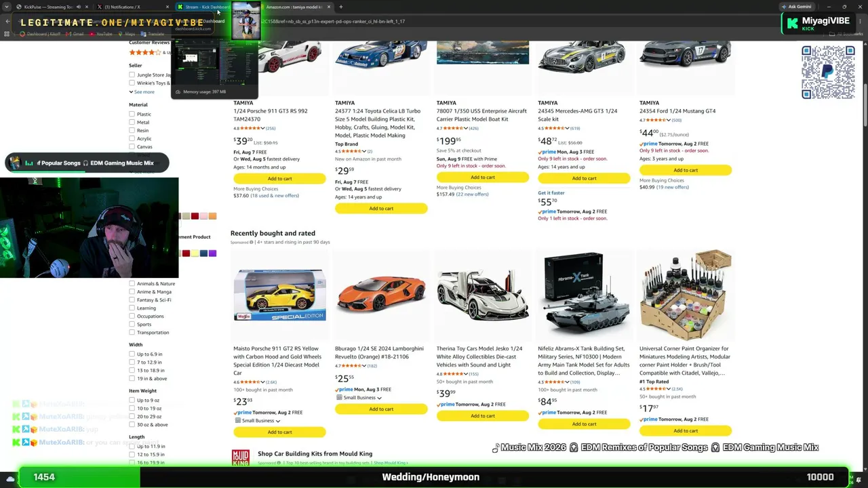Open the Chrome apps grid
868x488 pixels.
[8, 33]
